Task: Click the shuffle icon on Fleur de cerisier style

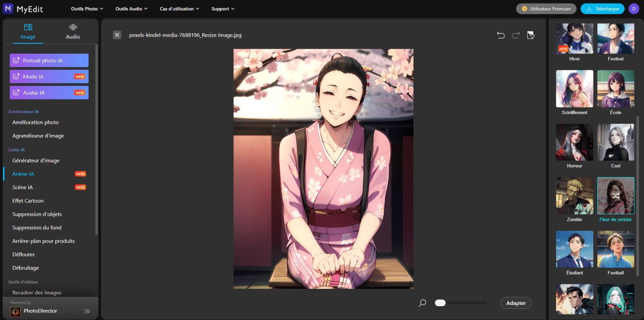Action: (x=615, y=195)
